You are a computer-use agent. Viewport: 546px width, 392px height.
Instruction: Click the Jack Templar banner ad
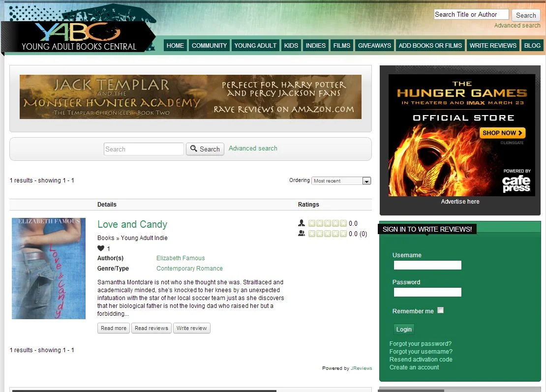tap(190, 97)
